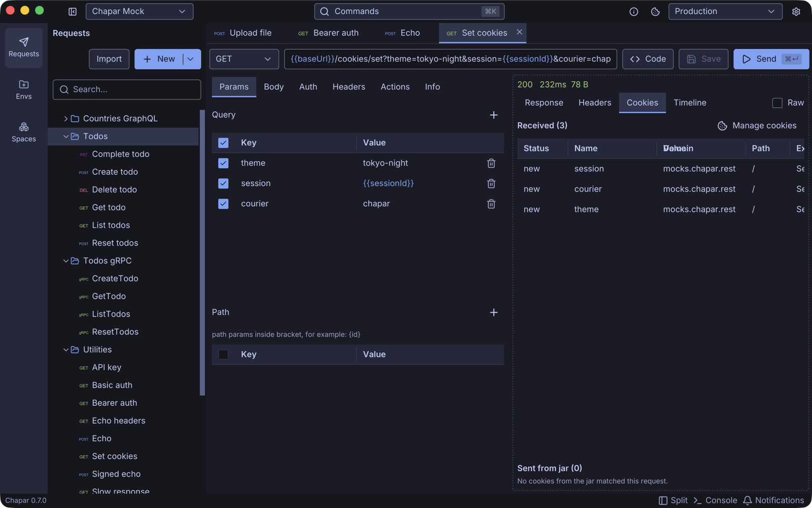Open API key request
This screenshot has height=508, width=812.
123,367
